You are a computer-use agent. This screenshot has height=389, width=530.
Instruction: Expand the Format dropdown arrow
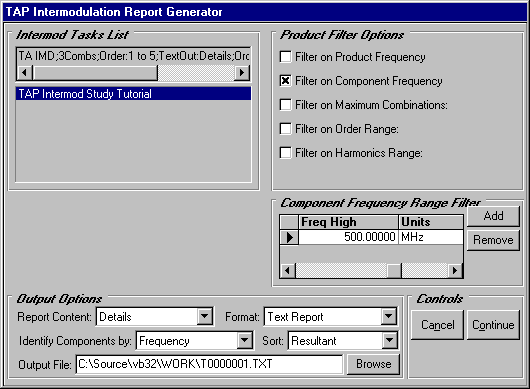point(389,316)
